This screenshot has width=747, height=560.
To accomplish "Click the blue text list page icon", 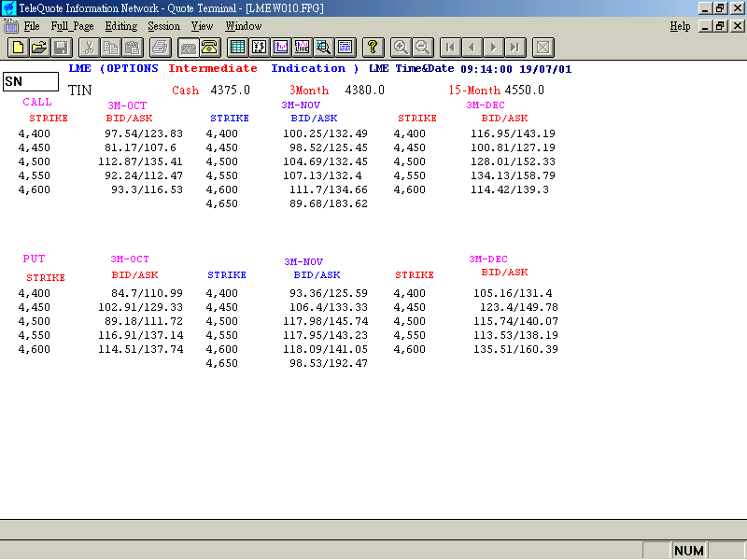I will pyautogui.click(x=345, y=48).
